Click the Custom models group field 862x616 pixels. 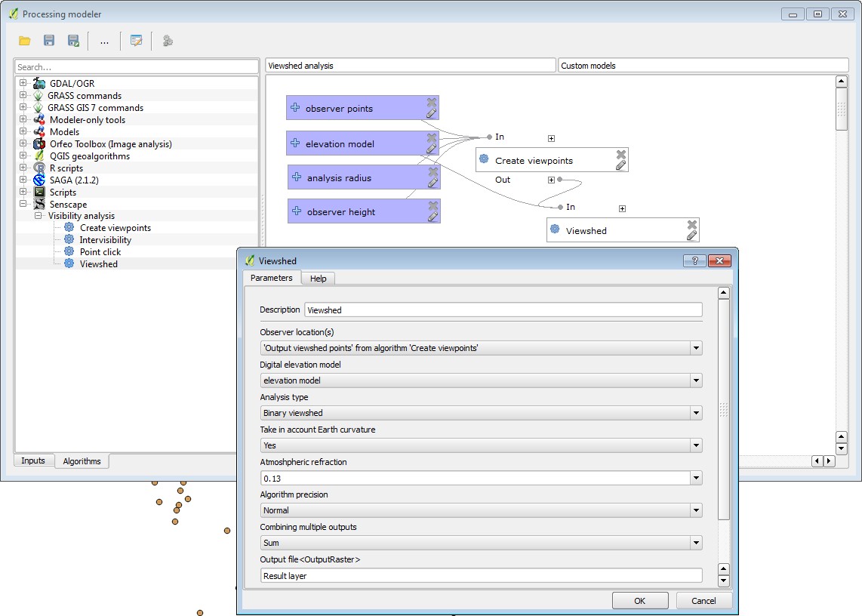point(703,66)
